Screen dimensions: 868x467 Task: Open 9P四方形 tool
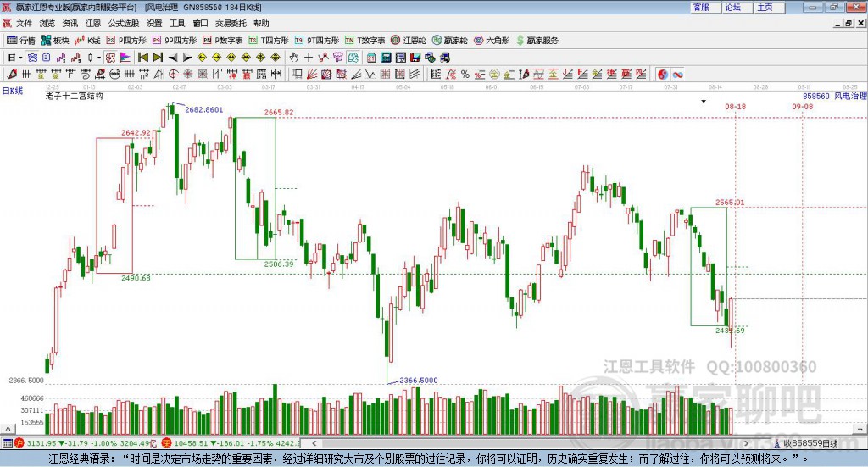[x=175, y=41]
